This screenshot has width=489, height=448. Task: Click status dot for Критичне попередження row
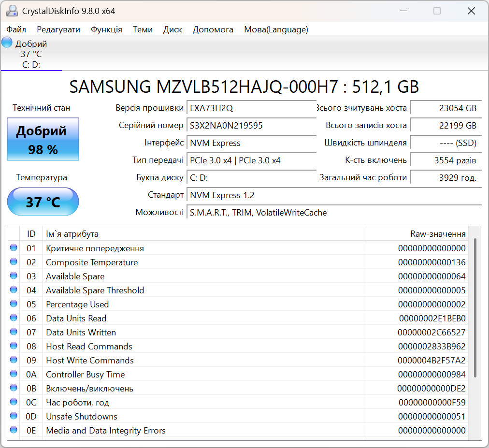14,248
